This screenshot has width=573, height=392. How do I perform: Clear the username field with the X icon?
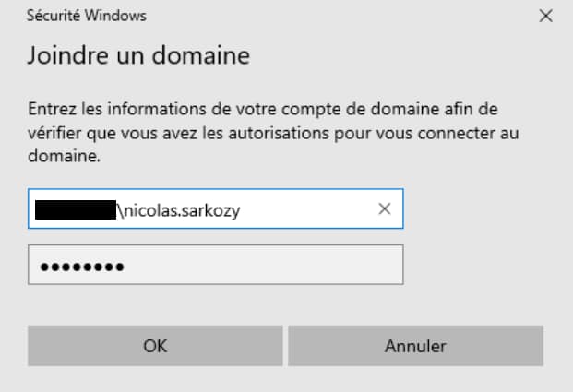coord(385,209)
